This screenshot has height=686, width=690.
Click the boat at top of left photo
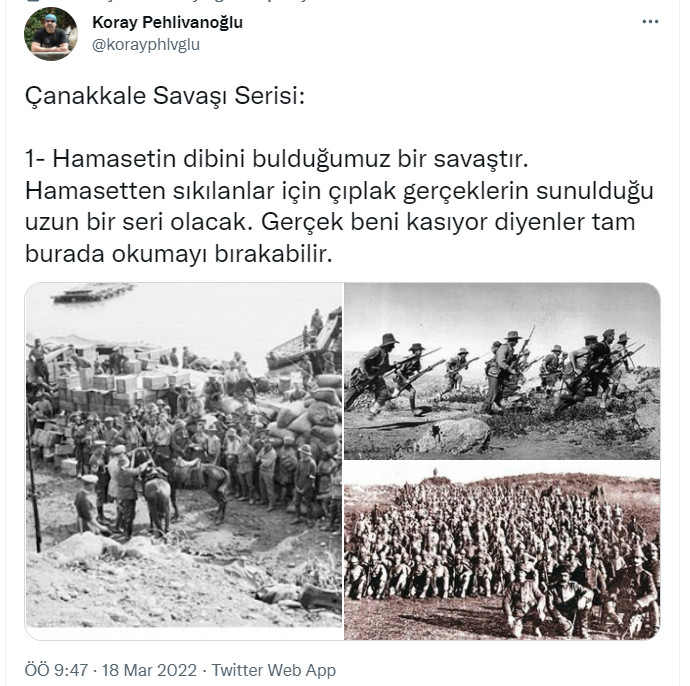[92, 293]
